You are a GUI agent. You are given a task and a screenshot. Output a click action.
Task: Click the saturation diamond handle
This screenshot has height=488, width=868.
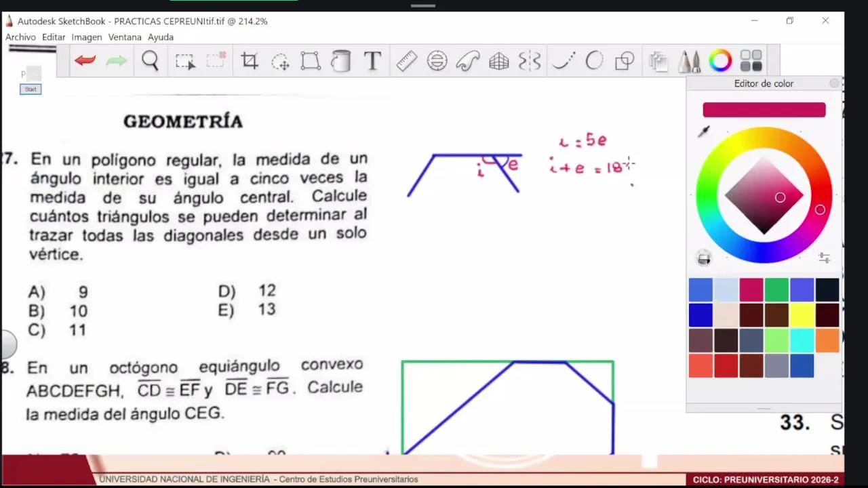point(780,197)
